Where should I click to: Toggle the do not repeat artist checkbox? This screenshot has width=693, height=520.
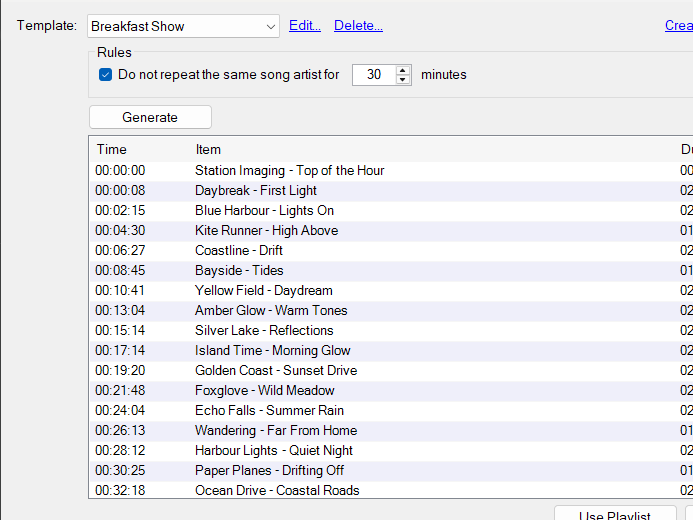(105, 75)
